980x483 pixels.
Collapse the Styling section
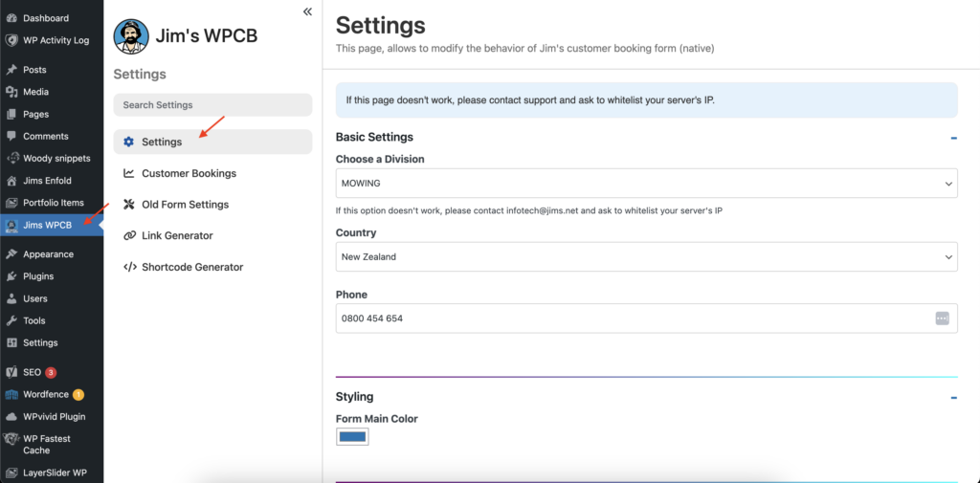click(953, 397)
